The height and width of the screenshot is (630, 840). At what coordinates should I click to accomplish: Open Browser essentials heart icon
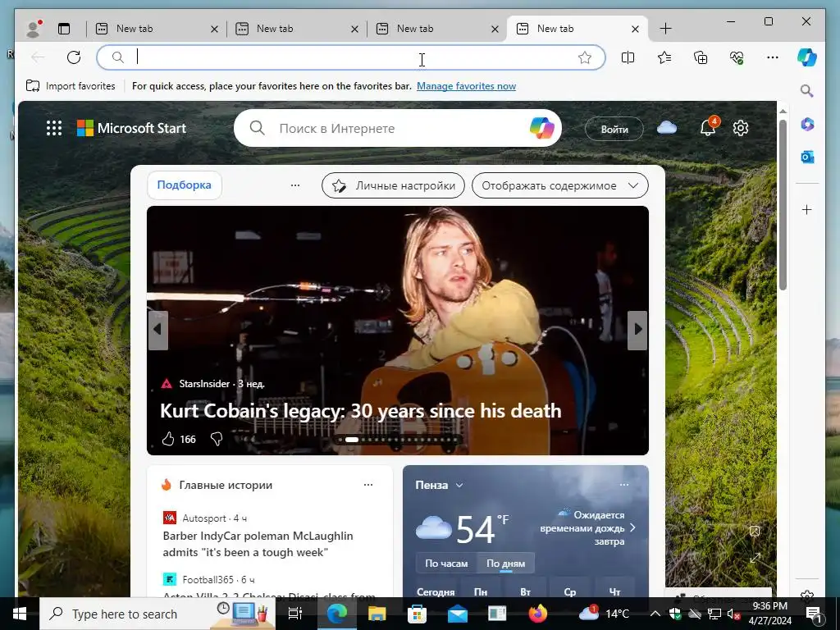point(737,57)
